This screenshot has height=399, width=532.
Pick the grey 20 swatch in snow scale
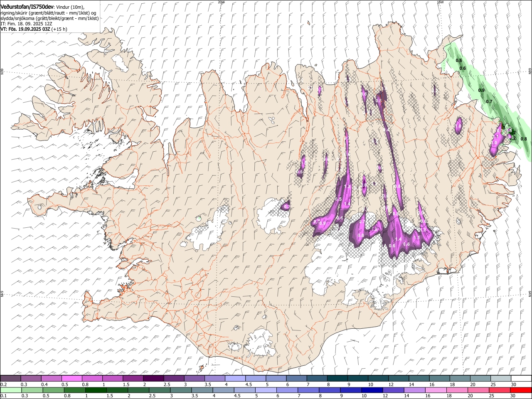(x=480, y=378)
